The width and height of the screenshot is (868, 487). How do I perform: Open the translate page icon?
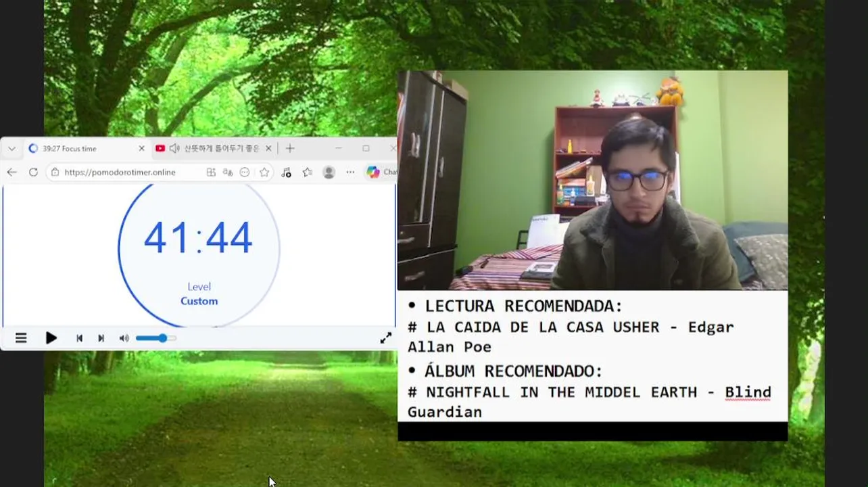coord(228,172)
